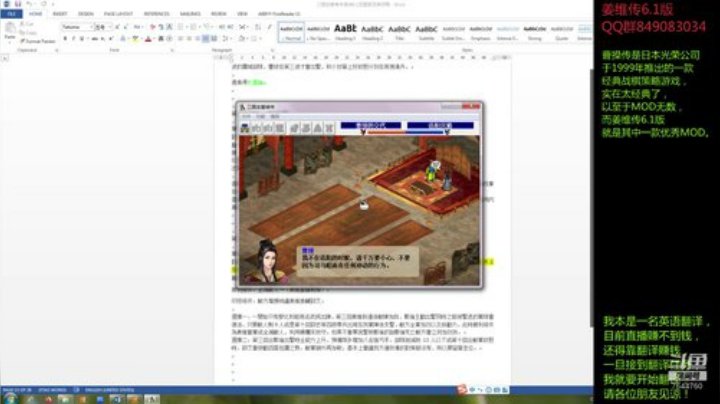
Task: Apply the yellow text highlight color
Action: (x=135, y=39)
